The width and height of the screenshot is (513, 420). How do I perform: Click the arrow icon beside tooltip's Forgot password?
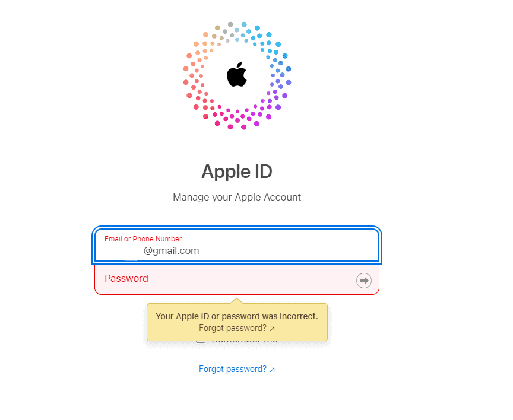pyautogui.click(x=272, y=329)
